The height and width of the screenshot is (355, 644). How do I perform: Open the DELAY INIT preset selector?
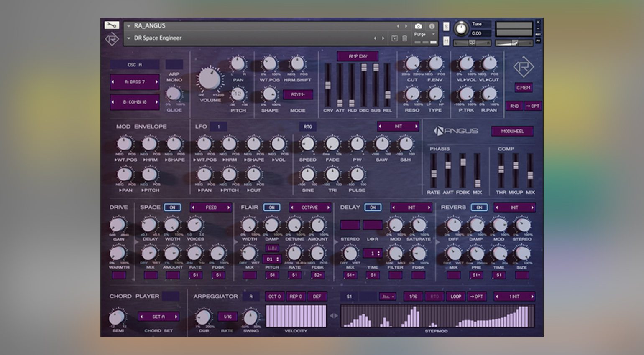click(411, 208)
